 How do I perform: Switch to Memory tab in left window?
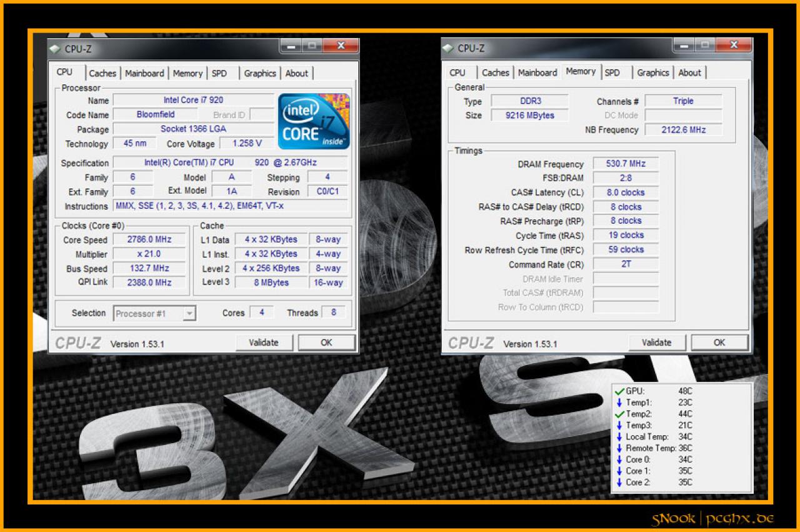[187, 73]
